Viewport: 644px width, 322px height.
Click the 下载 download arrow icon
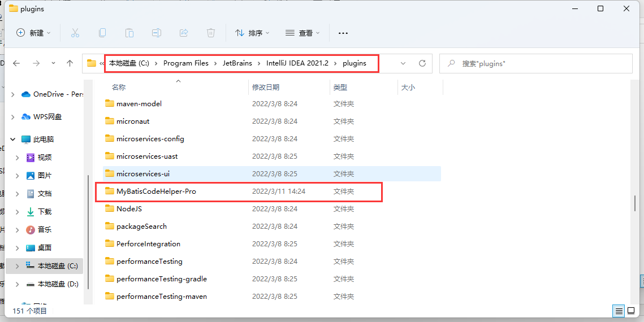click(x=31, y=212)
